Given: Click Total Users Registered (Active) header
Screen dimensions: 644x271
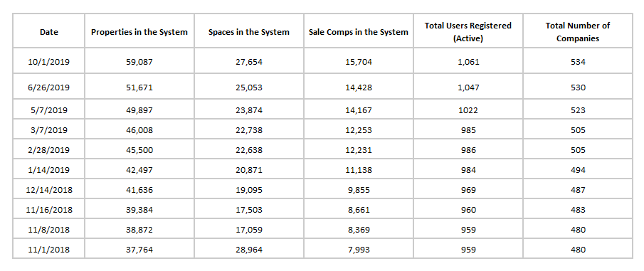Looking at the screenshot, I should click(468, 32).
